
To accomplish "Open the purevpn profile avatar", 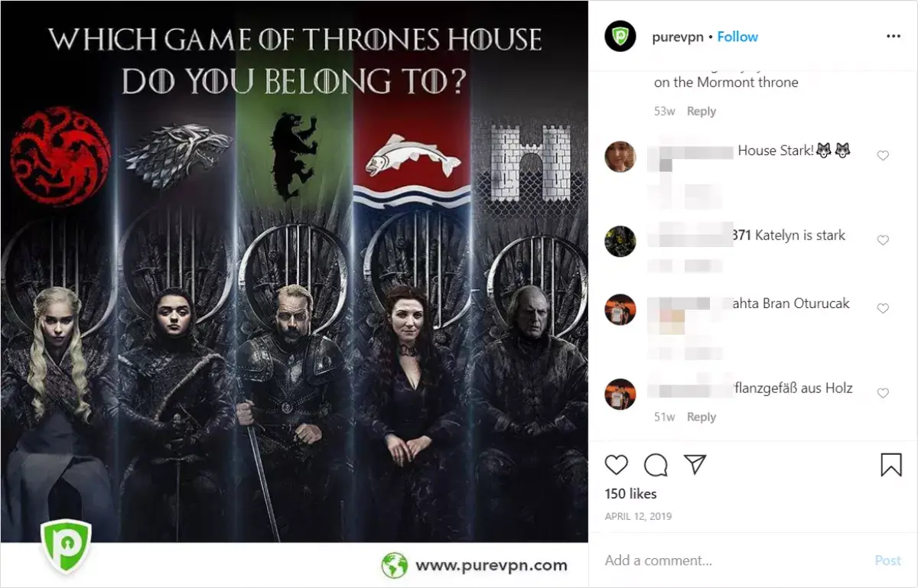I will click(620, 36).
